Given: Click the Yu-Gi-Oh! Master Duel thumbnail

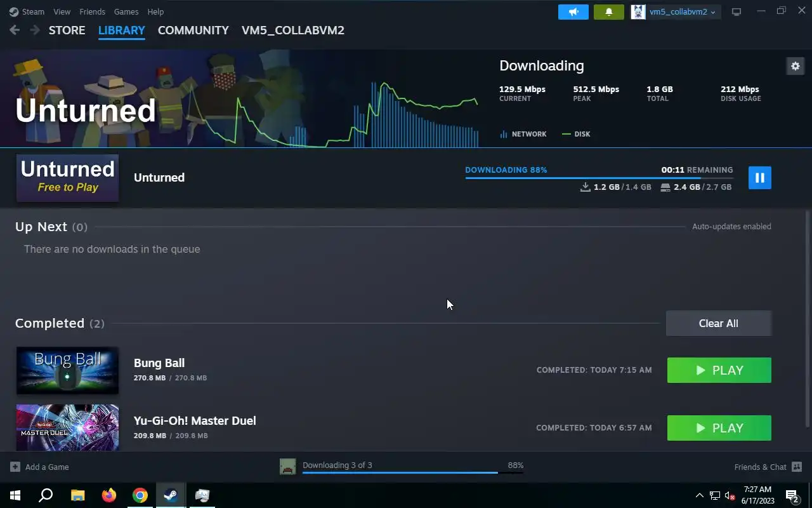Looking at the screenshot, I should point(67,427).
